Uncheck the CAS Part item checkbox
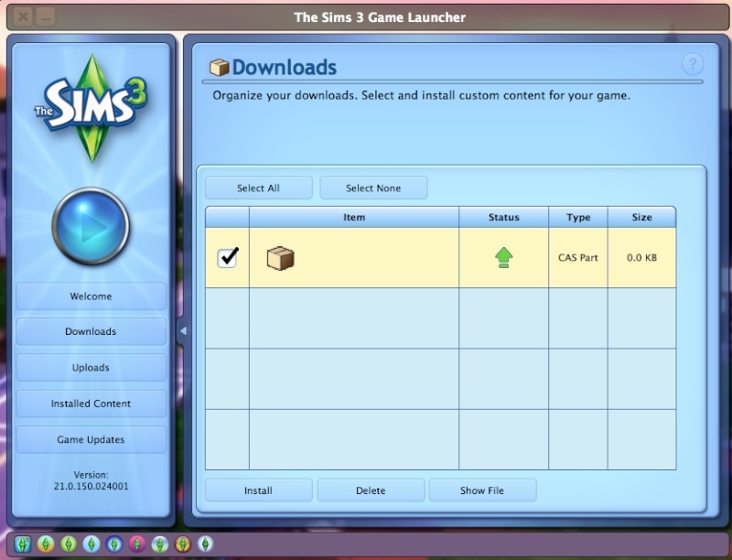This screenshot has height=560, width=732. [228, 258]
